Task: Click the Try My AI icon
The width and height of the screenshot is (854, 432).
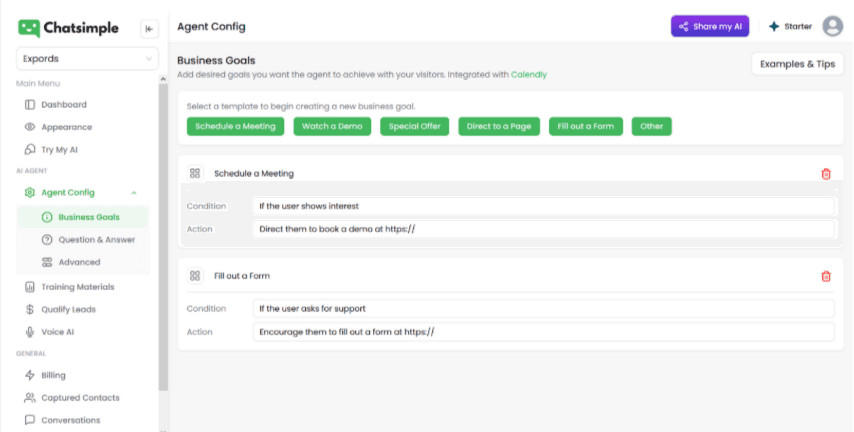Action: click(x=30, y=149)
